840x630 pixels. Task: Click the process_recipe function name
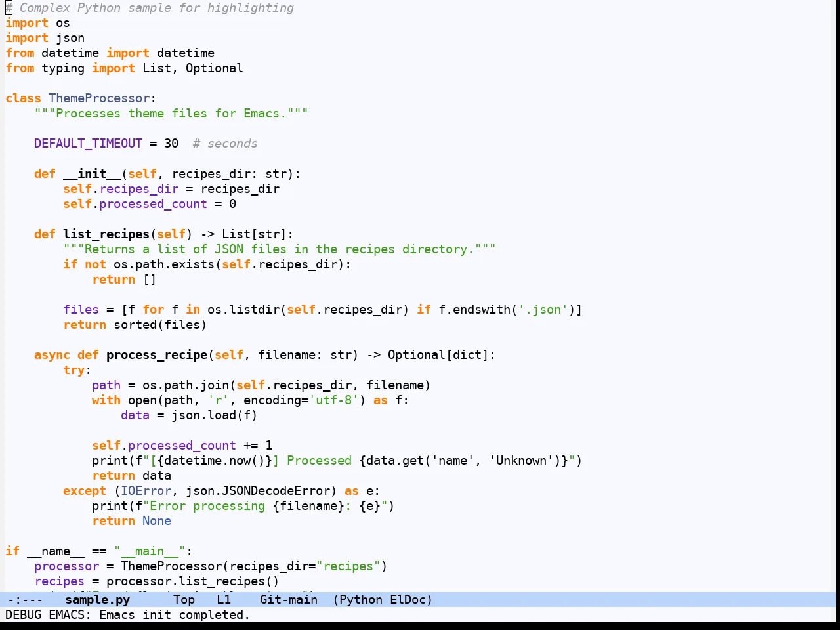(x=157, y=355)
